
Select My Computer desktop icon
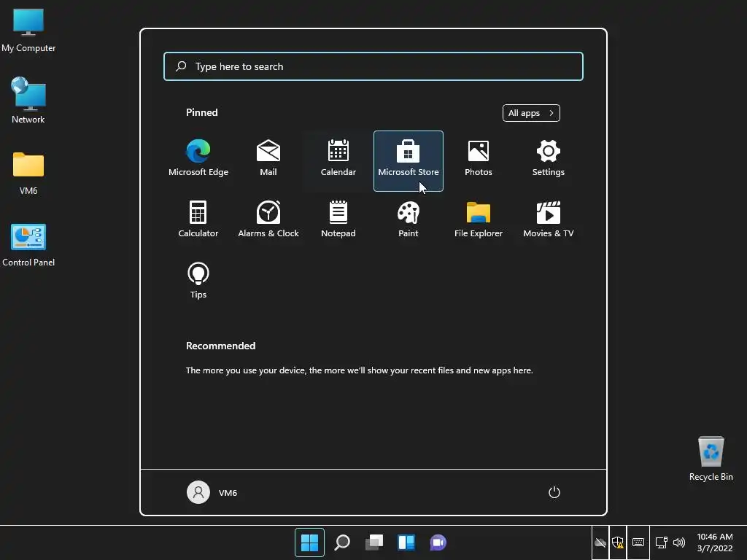click(28, 31)
